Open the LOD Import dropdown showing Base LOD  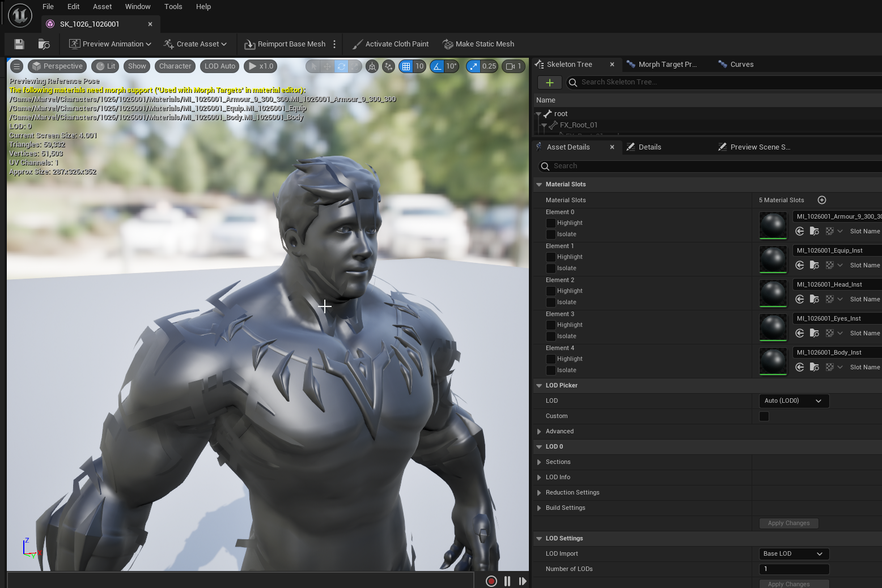[794, 554]
